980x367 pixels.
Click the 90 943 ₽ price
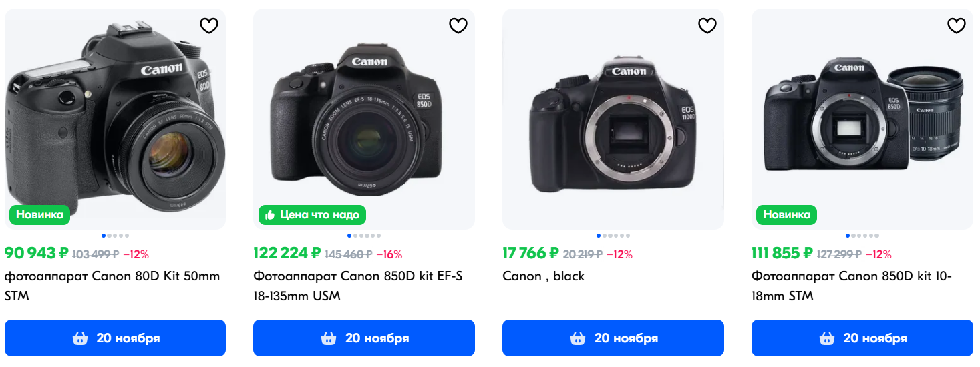tap(36, 254)
